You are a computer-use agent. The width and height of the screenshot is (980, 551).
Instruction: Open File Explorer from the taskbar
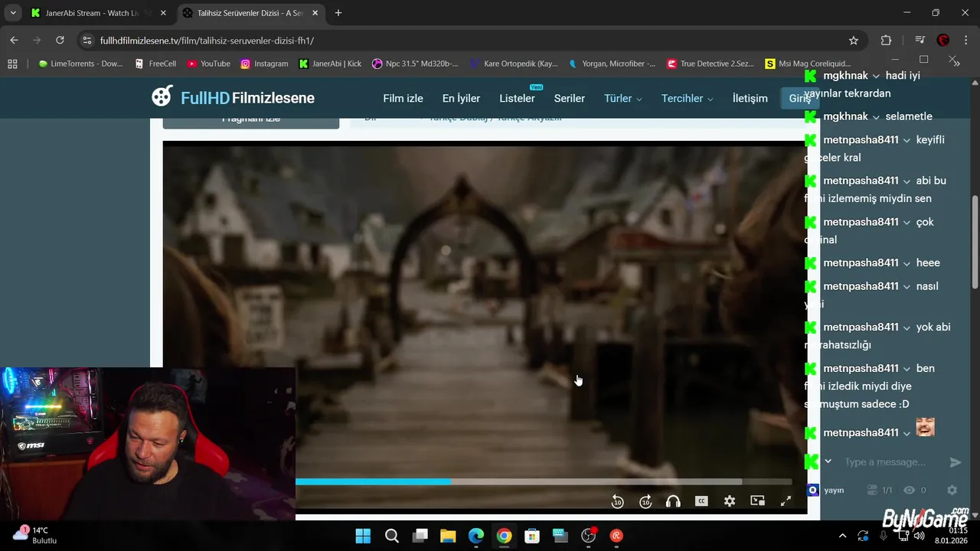click(448, 536)
